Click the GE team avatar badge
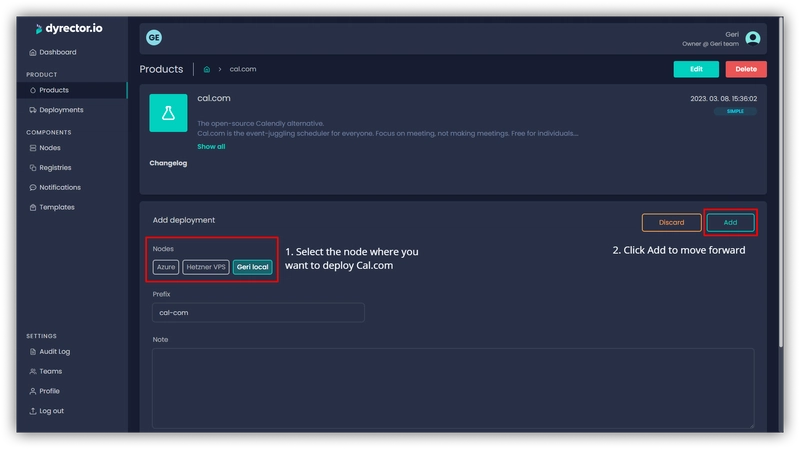Viewport: 800px width, 449px height. point(154,37)
